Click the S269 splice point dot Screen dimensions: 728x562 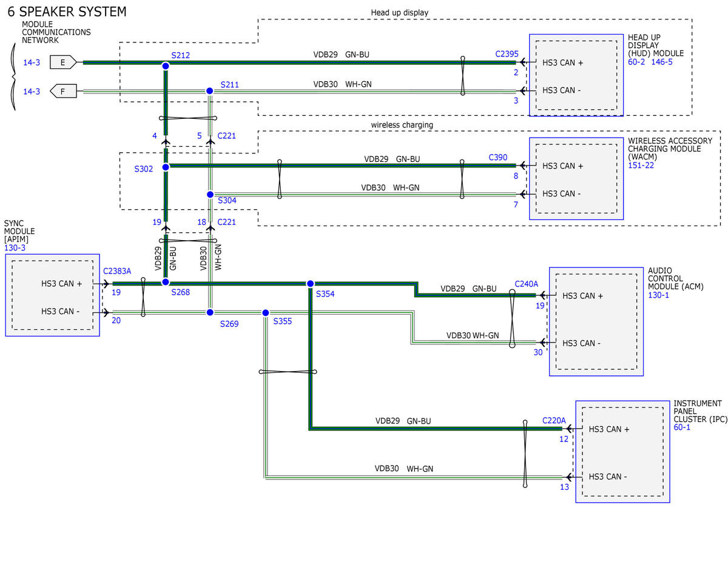tap(210, 312)
